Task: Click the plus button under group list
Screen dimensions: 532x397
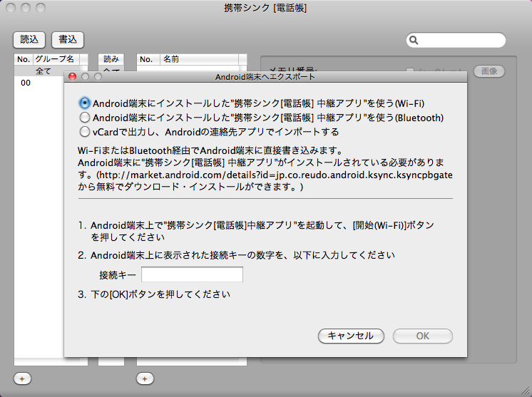Action: (x=22, y=379)
